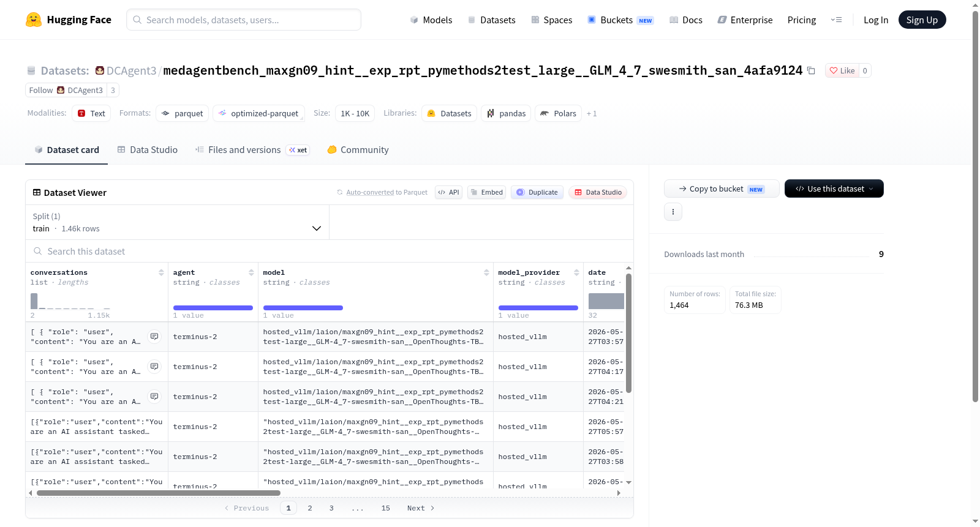This screenshot has width=980, height=527.
Task: Click the Hugging Face logo icon
Action: (34, 20)
